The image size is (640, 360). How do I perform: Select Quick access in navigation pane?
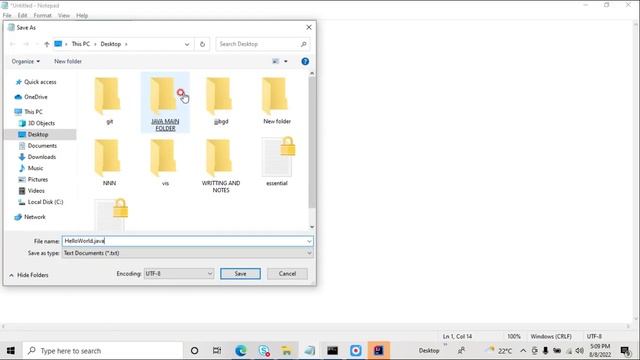coord(36,82)
